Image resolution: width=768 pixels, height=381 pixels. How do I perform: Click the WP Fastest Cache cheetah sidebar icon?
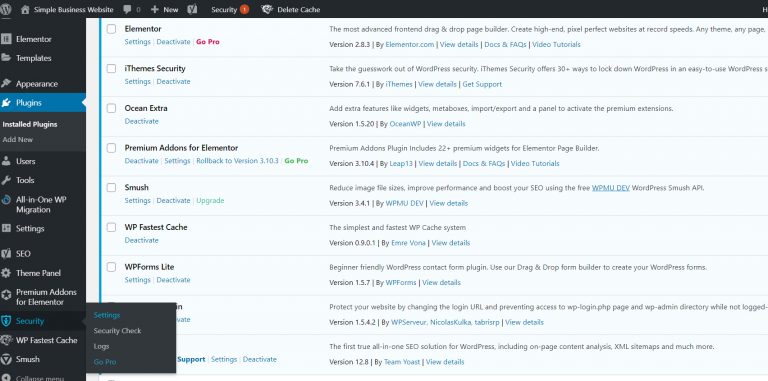pos(6,340)
